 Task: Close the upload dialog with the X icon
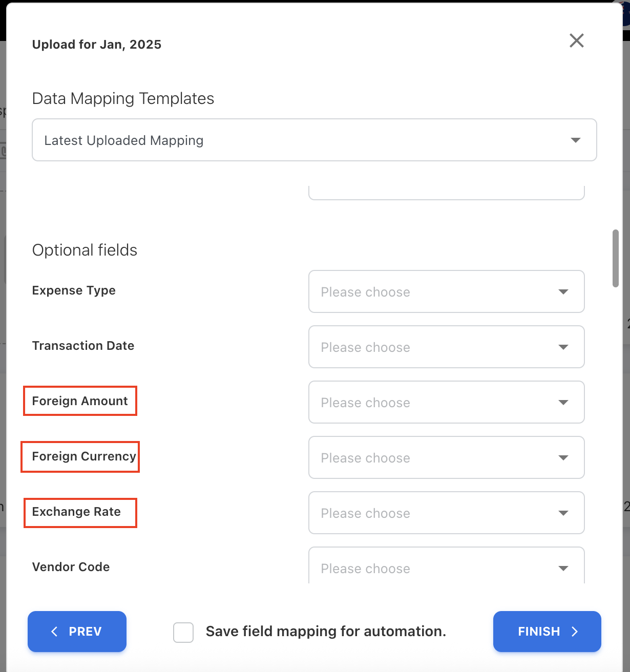click(576, 40)
